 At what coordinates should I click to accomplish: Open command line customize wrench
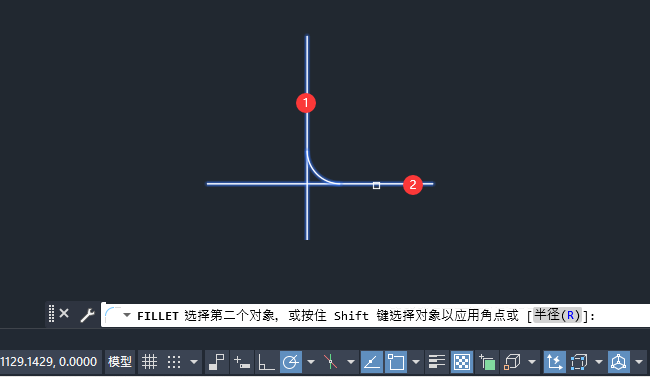87,316
